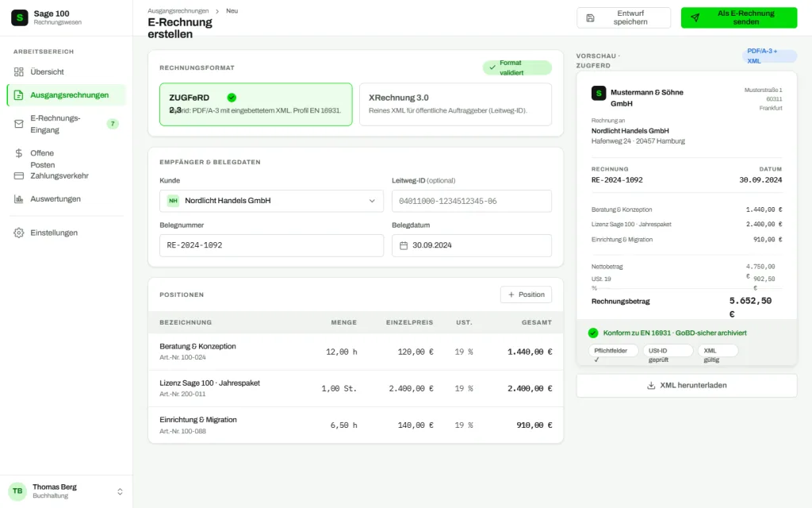
Task: Open Übersicht in the sidebar
Action: [67, 72]
